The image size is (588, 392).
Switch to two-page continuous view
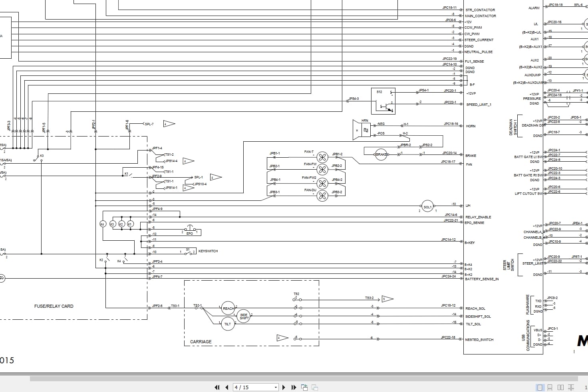tap(571, 387)
